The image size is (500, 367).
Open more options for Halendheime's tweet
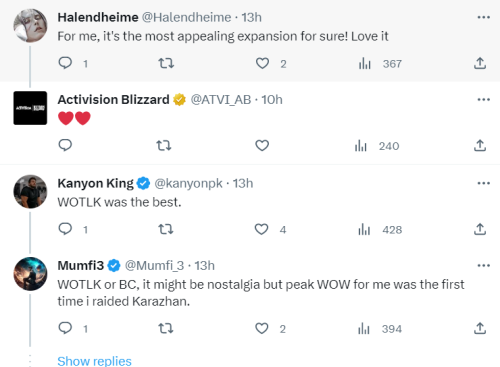[483, 17]
